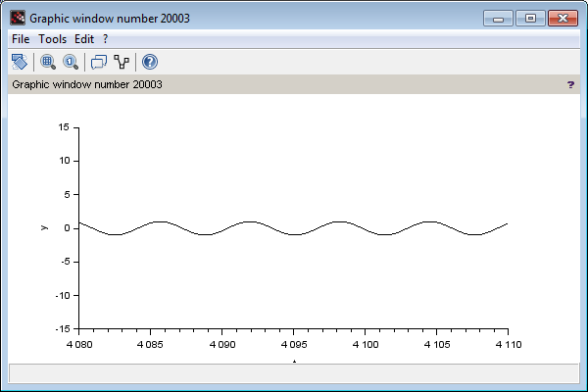Open the Tools menu

click(52, 39)
